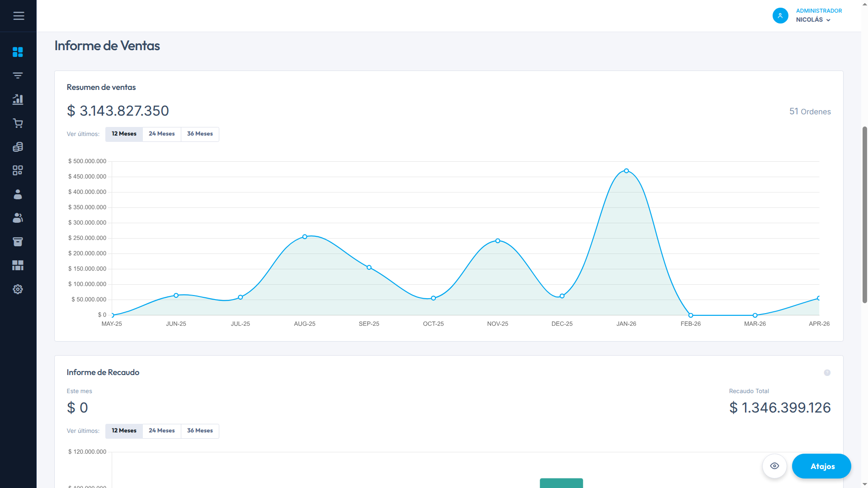Click the JUN-25 data point on chart
868x488 pixels.
[x=176, y=296]
